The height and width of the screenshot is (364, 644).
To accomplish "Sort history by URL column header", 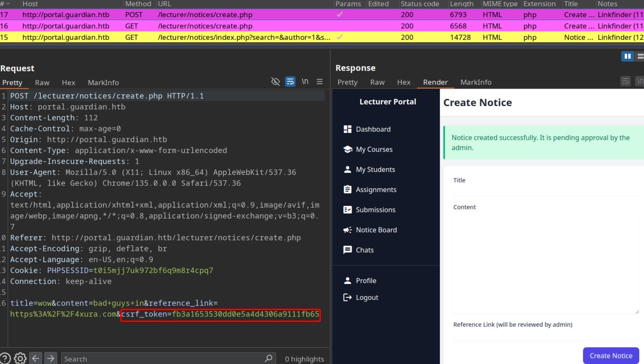I will [x=165, y=4].
